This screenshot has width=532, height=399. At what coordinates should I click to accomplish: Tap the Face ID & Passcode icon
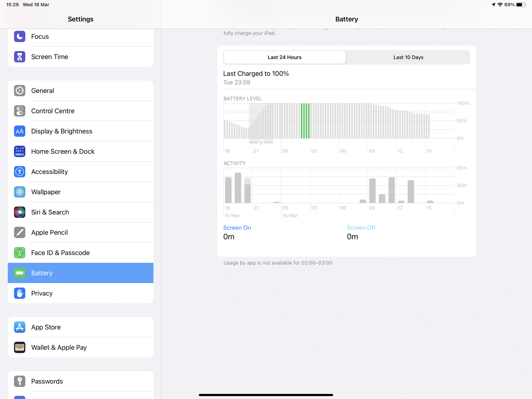(x=20, y=253)
